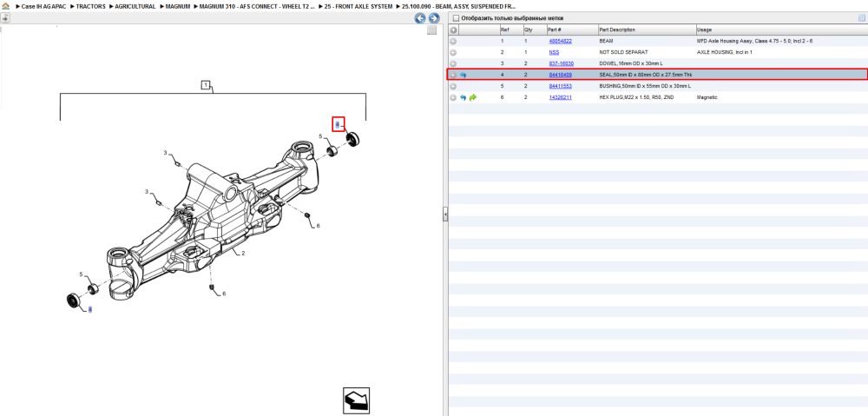Click the circle add icon for BEAM row
868x416 pixels.
click(x=453, y=41)
